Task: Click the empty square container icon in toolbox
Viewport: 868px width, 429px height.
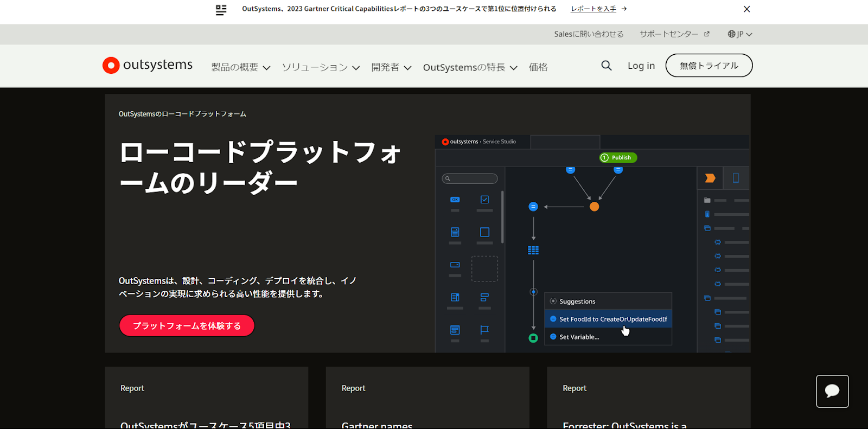Action: (x=485, y=232)
